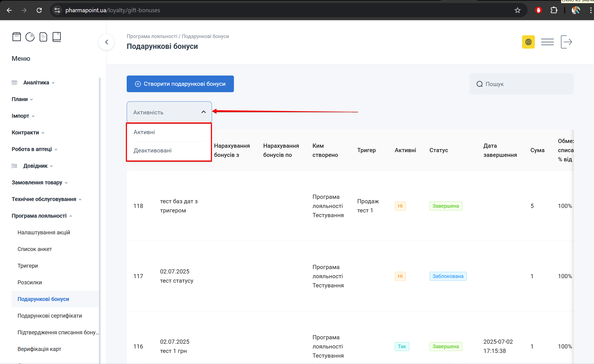Click the yellow globe language icon
This screenshot has height=364, width=594.
[x=528, y=42]
